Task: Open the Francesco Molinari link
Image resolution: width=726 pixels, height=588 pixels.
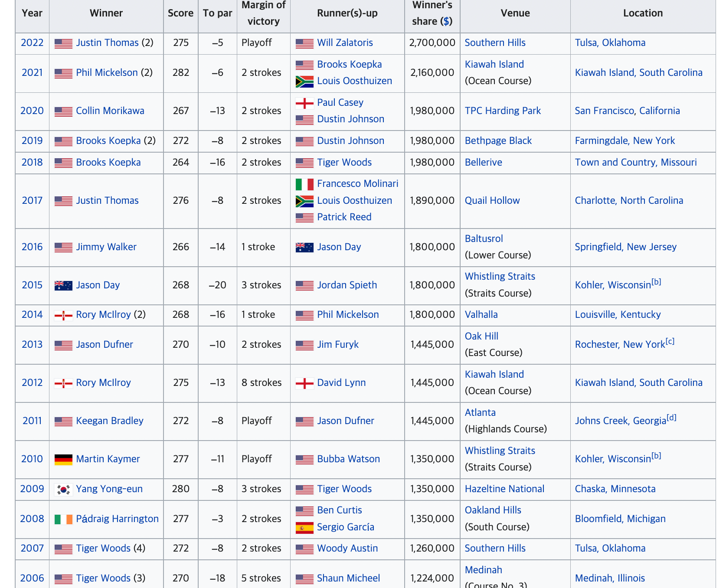Action: (357, 183)
